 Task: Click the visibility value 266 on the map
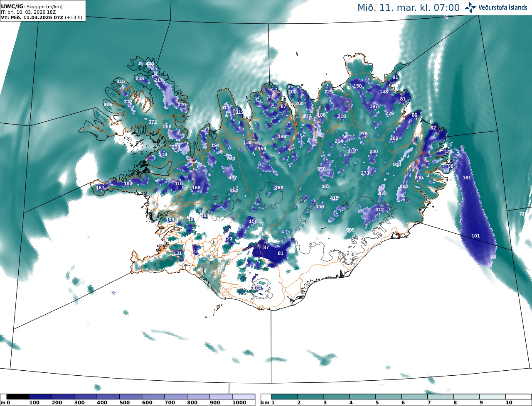(394, 138)
